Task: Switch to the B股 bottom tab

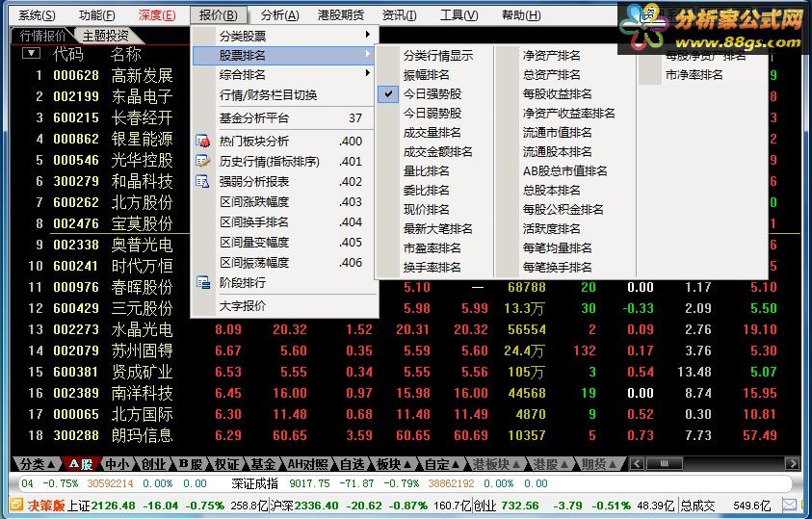Action: click(x=190, y=464)
